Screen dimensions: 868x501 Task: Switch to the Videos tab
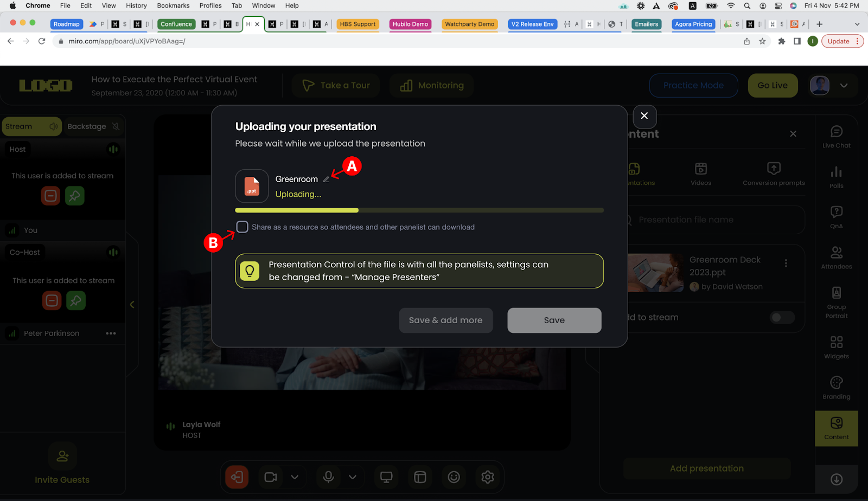coord(701,174)
